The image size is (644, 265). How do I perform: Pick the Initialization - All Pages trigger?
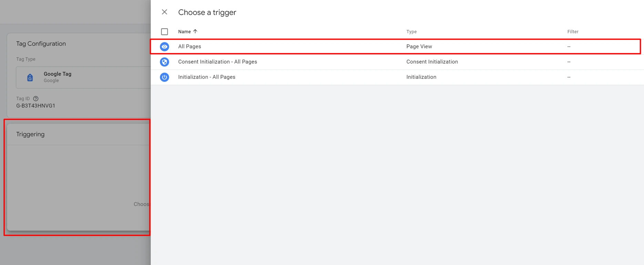click(x=206, y=77)
